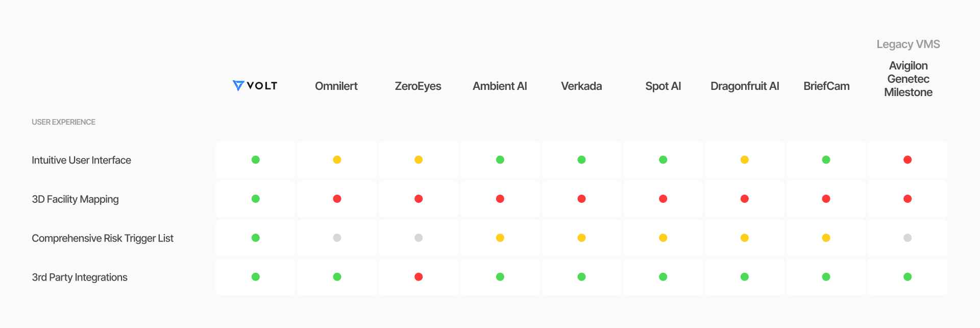The height and width of the screenshot is (328, 980).
Task: Click the Avigilon Genetec Milestone header
Action: tap(908, 79)
